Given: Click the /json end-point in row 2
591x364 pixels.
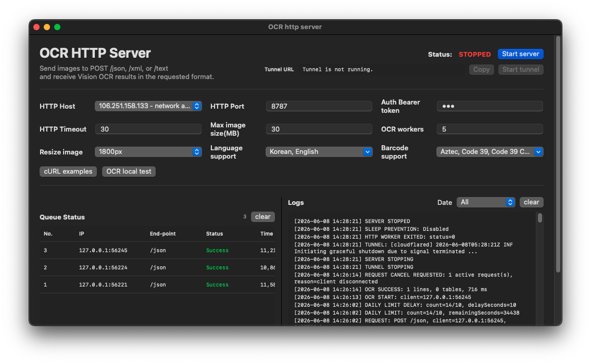Looking at the screenshot, I should 158,268.
